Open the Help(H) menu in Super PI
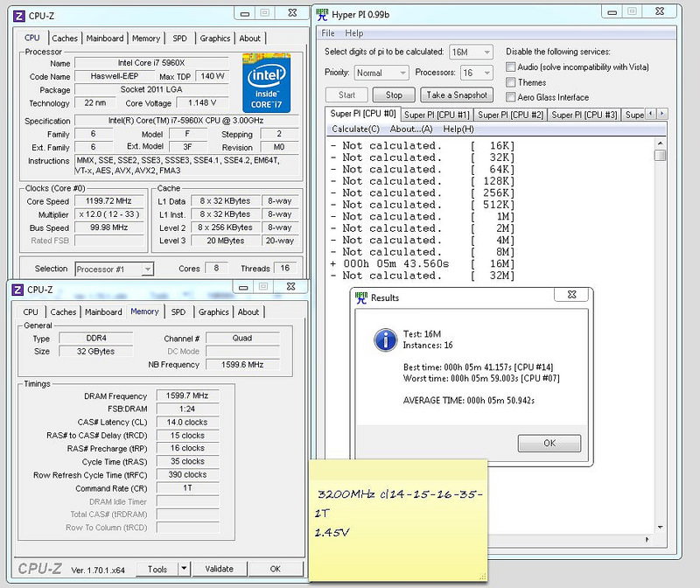This screenshot has height=588, width=700. 458,129
